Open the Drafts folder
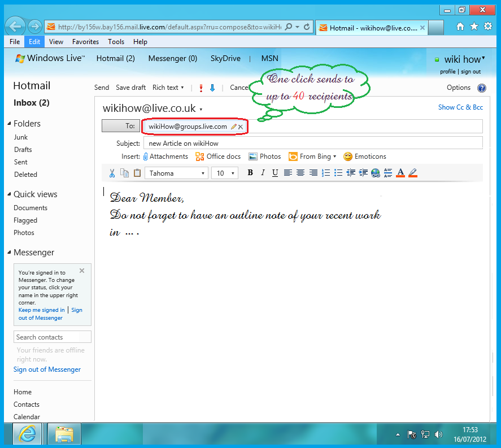The height and width of the screenshot is (448, 501). click(23, 150)
